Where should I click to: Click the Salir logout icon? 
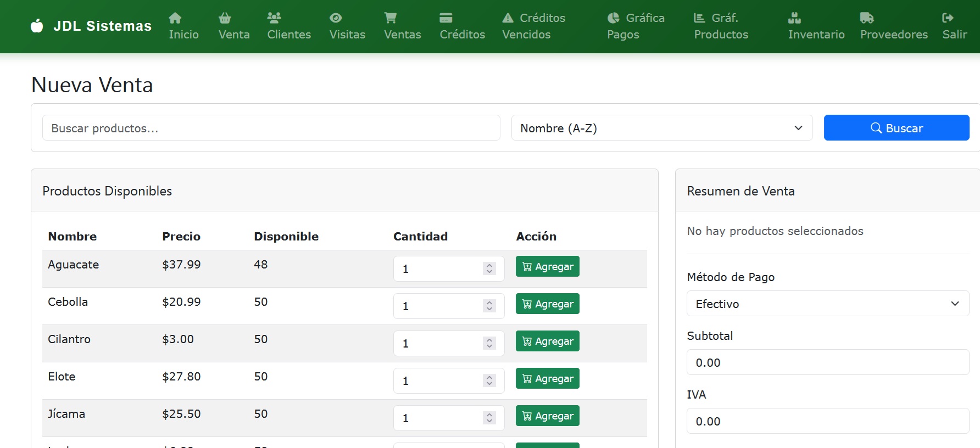tap(948, 18)
